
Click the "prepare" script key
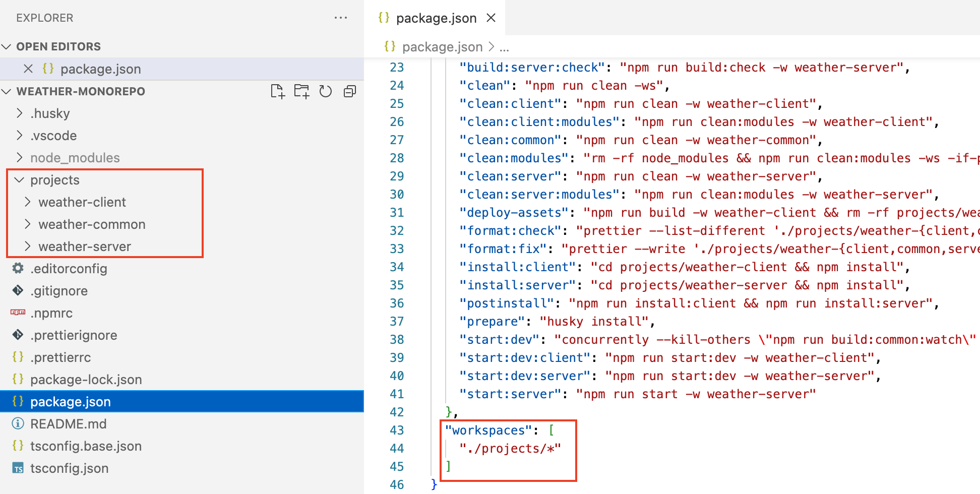[492, 321]
